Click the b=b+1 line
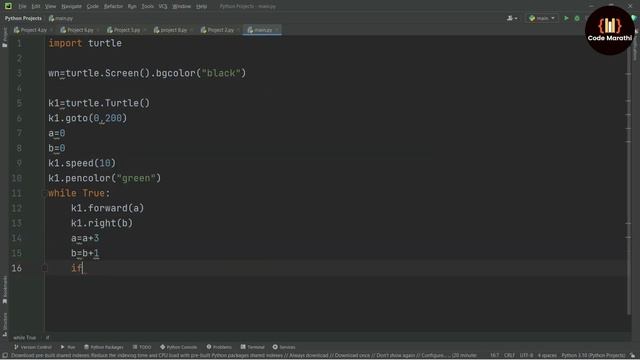The width and height of the screenshot is (640, 360). click(85, 253)
